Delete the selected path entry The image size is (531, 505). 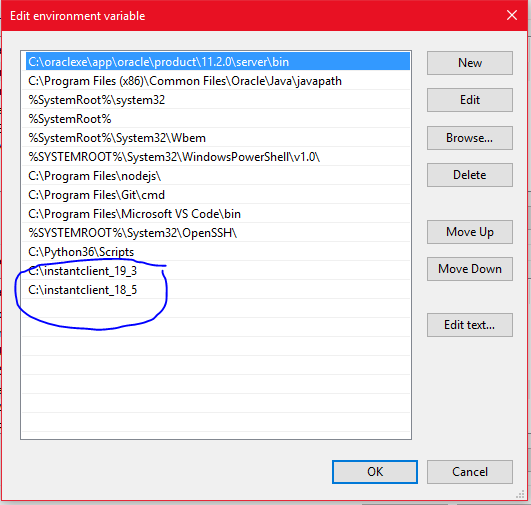[470, 175]
